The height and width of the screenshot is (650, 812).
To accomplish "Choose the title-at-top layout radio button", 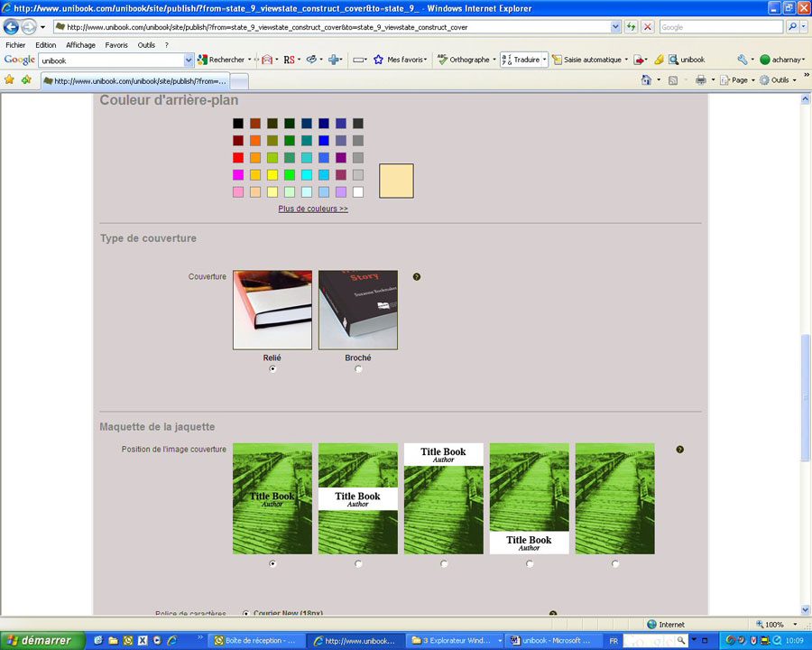I will click(x=444, y=563).
